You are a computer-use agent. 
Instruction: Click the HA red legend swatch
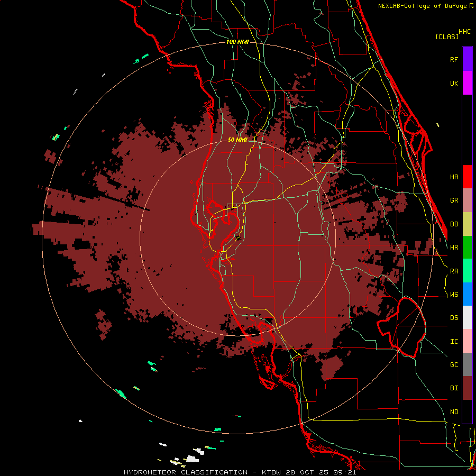tap(467, 177)
